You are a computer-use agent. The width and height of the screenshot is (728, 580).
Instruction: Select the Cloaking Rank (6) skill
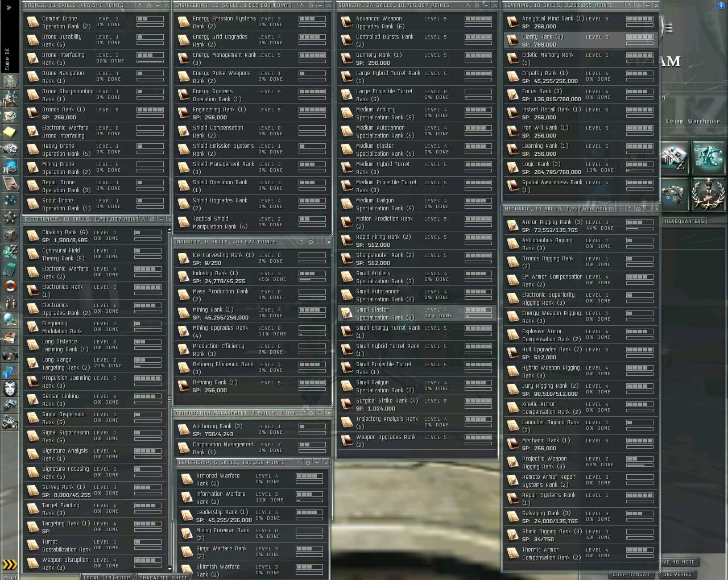[x=95, y=236]
